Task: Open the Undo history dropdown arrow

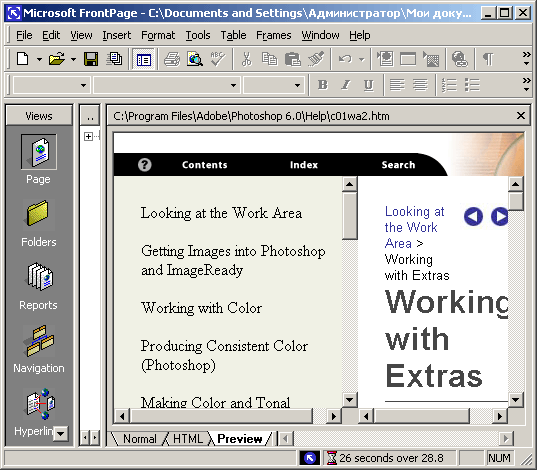Action: 362,60
